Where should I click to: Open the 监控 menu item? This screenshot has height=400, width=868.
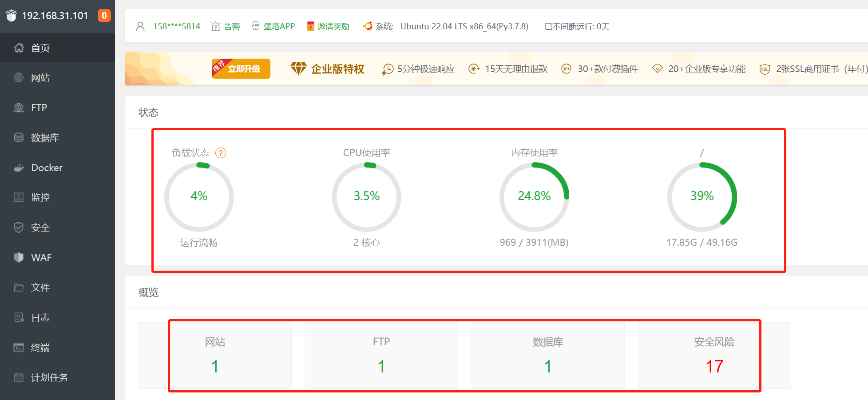pyautogui.click(x=57, y=197)
